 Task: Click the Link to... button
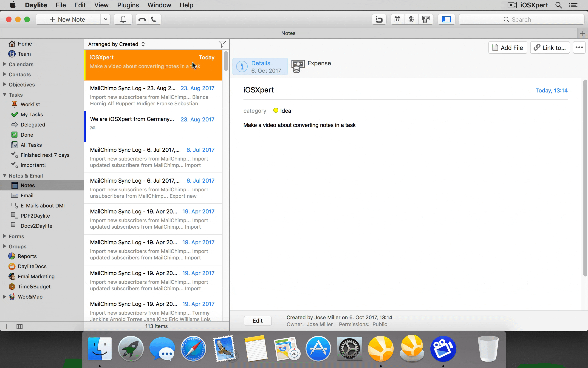(550, 47)
